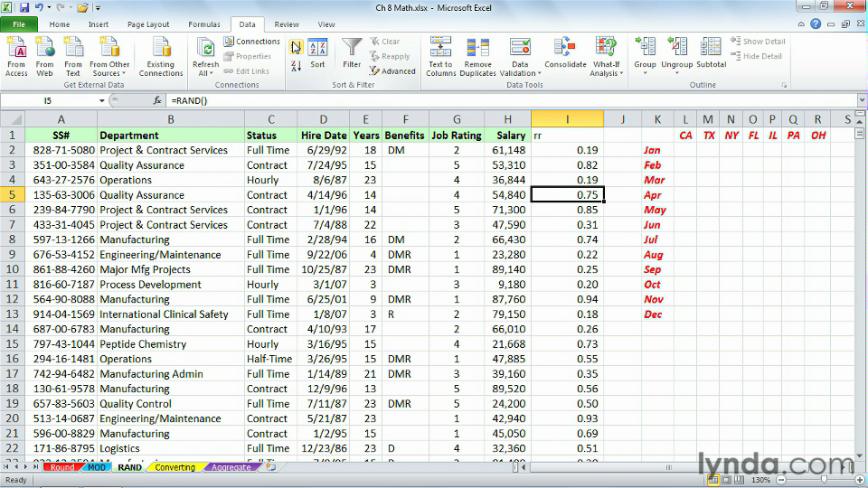Image resolution: width=868 pixels, height=488 pixels.
Task: Switch to Page Layout view in status bar
Action: [x=726, y=480]
